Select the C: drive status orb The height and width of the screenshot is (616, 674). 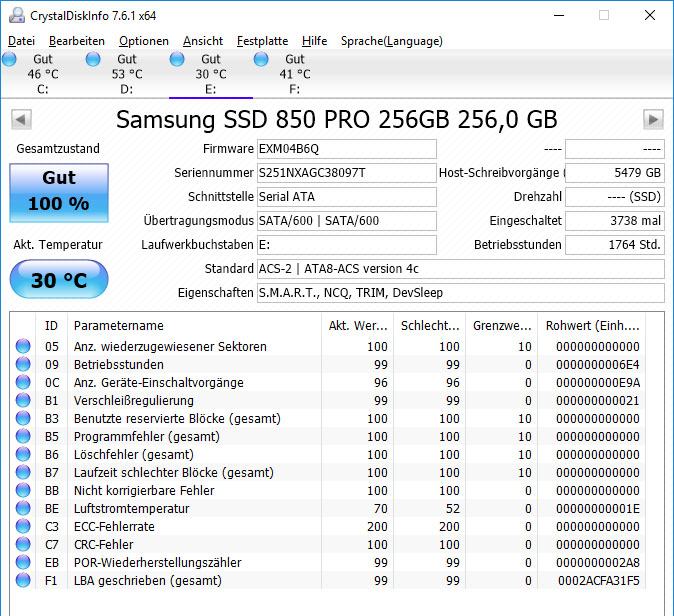coord(9,59)
